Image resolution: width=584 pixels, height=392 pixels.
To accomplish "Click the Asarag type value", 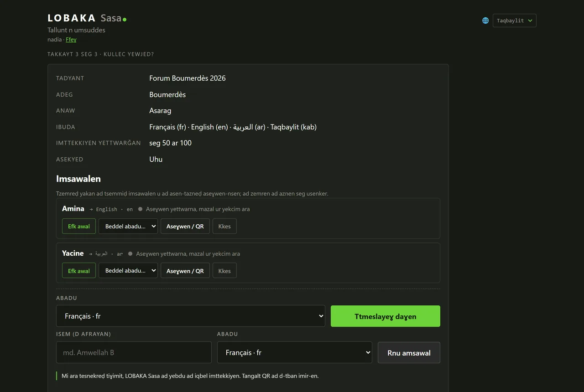I will (160, 110).
